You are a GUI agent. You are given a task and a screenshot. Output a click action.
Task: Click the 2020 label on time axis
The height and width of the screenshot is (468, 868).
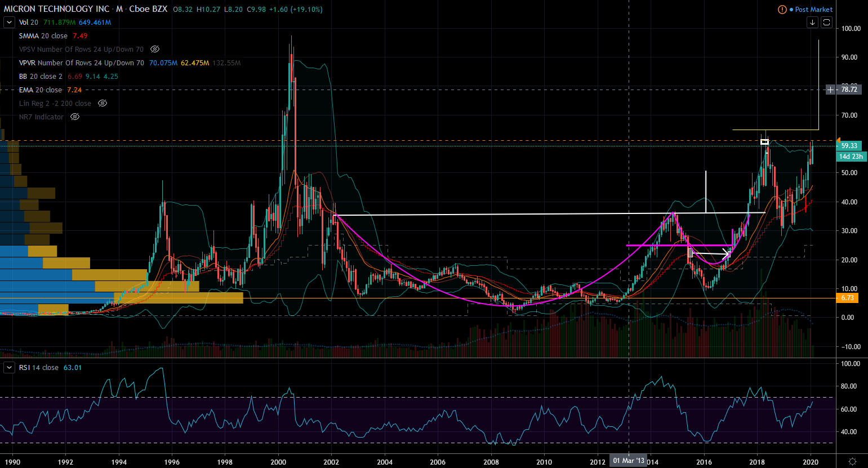click(811, 462)
